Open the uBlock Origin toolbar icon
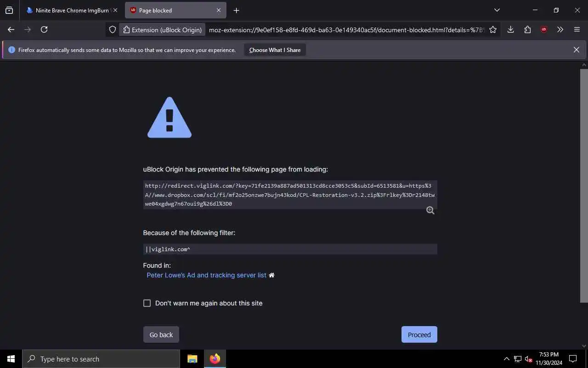This screenshot has width=588, height=368. (544, 29)
